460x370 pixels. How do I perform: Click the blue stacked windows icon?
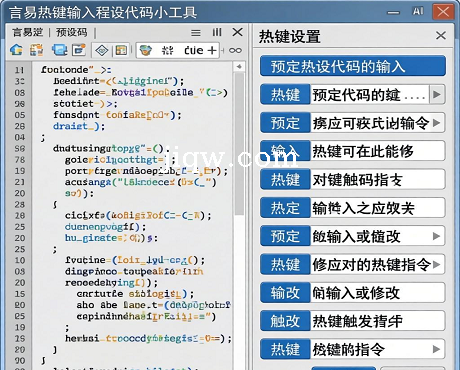pos(60,50)
